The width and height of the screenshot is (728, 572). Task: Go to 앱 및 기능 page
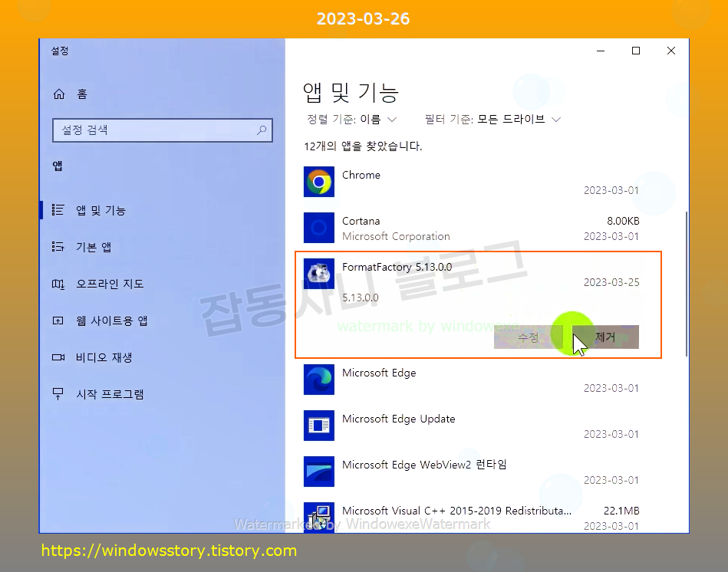point(100,210)
